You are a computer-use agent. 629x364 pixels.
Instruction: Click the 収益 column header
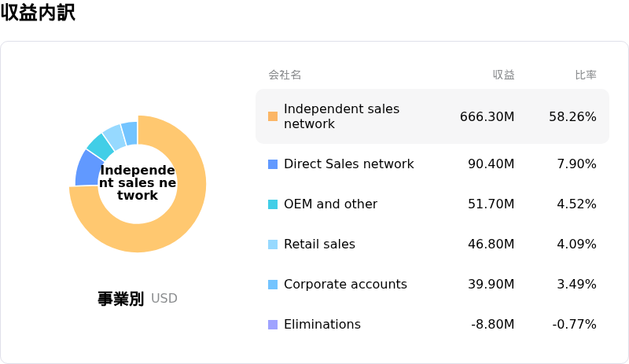(x=503, y=75)
